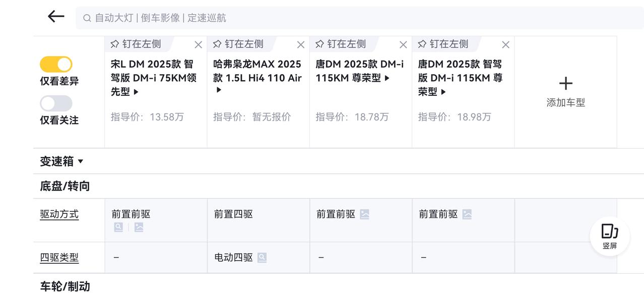Remove the 哈弗枭龙MAX 2025款 column
The height and width of the screenshot is (293, 644).
pos(301,45)
